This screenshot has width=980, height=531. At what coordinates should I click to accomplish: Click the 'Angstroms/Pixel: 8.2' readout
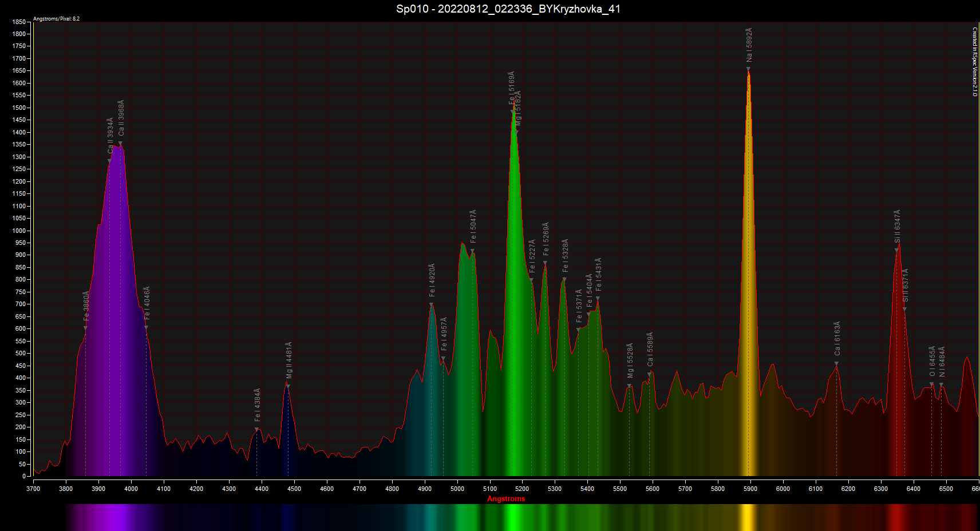coord(56,19)
